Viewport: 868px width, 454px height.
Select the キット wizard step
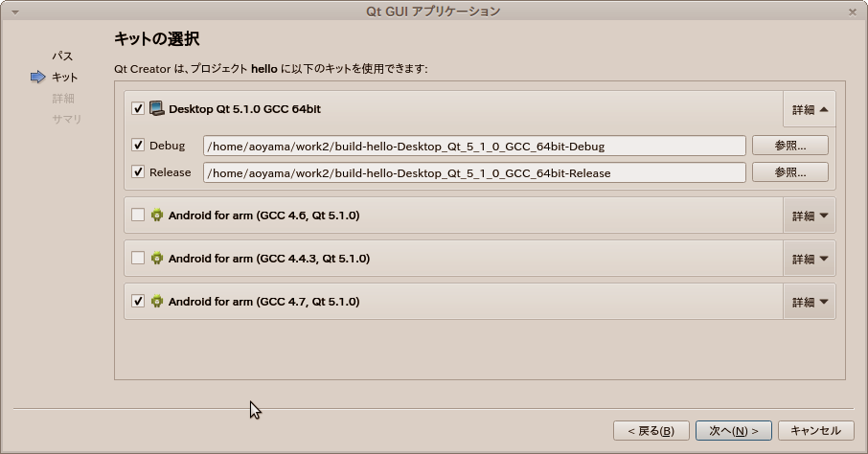[x=65, y=77]
